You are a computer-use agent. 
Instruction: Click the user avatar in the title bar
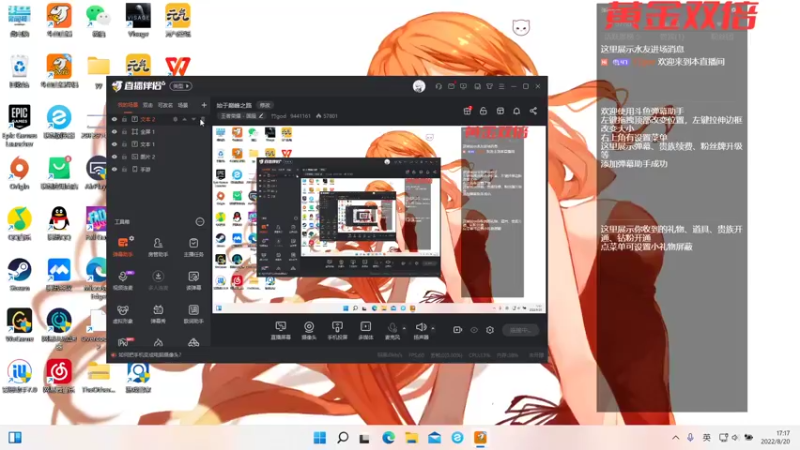click(419, 86)
